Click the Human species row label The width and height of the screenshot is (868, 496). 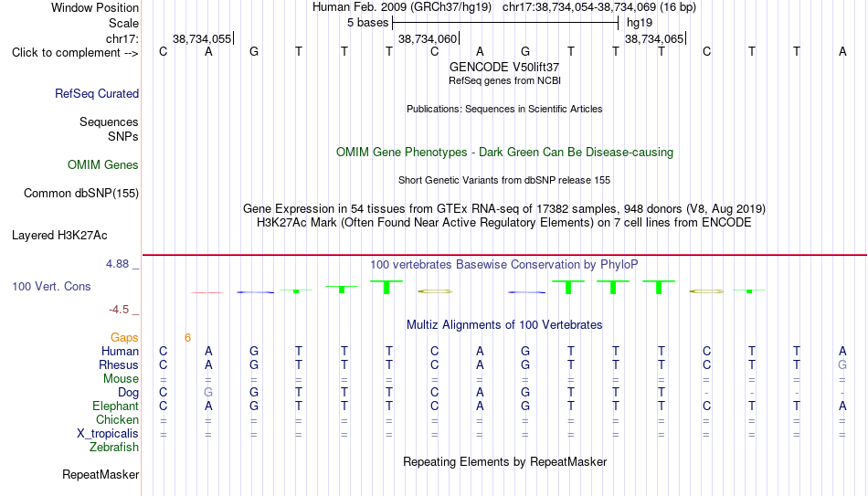point(120,351)
